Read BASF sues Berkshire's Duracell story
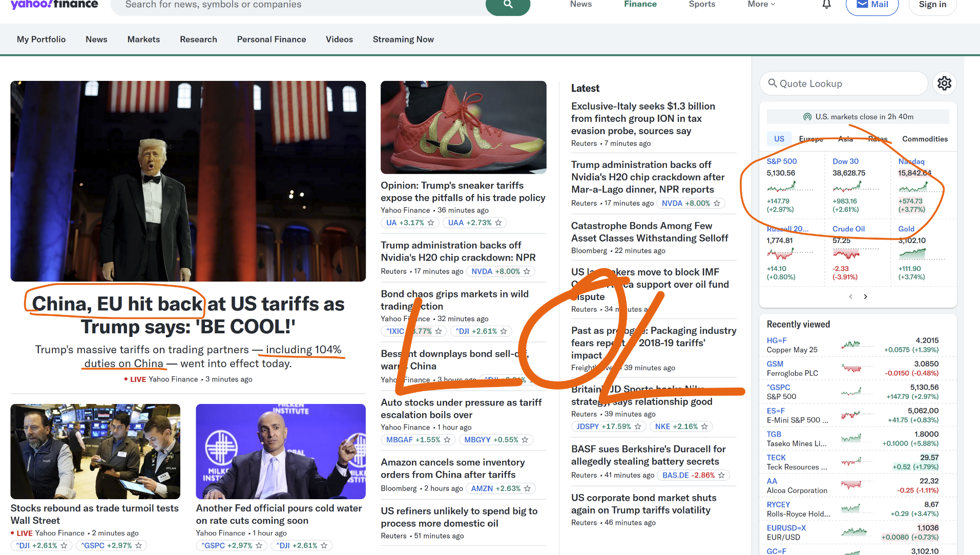The height and width of the screenshot is (555, 980). (648, 455)
